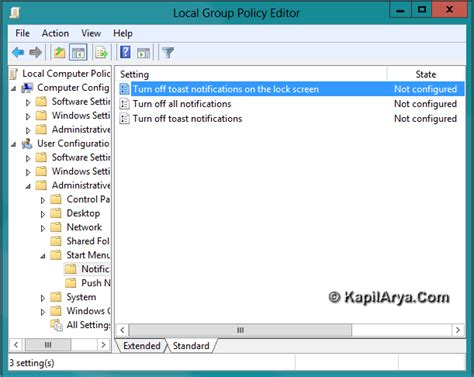The width and height of the screenshot is (474, 377).
Task: Open the View menu
Action: 91,33
